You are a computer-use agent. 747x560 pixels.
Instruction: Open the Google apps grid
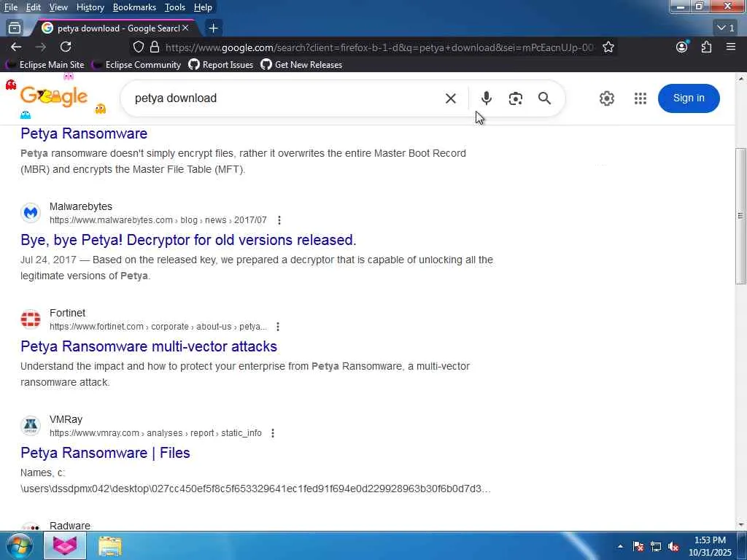pos(640,98)
